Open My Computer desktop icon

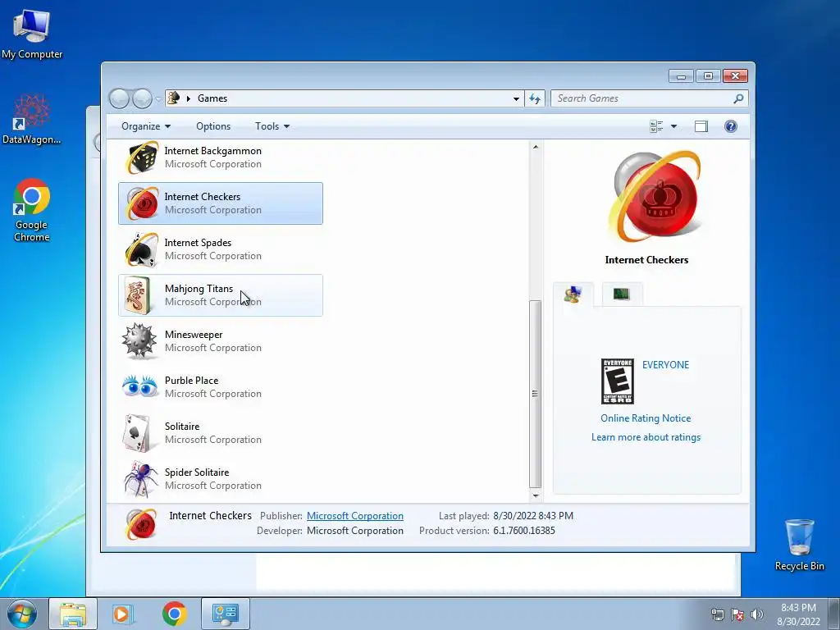pos(32,35)
